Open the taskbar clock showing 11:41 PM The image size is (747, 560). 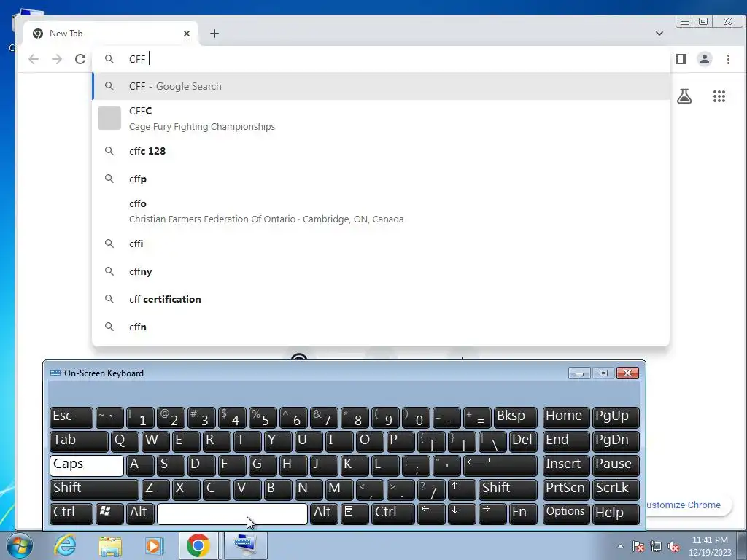[x=710, y=546]
